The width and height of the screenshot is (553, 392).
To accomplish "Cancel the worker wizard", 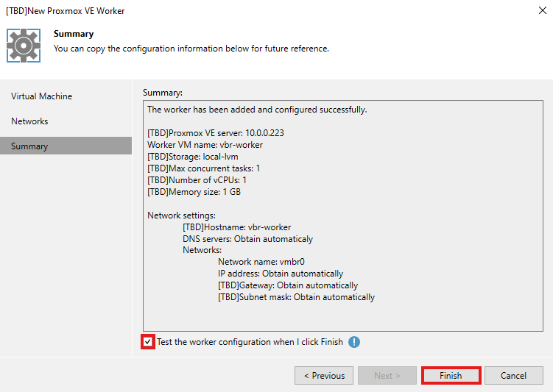I will [513, 376].
